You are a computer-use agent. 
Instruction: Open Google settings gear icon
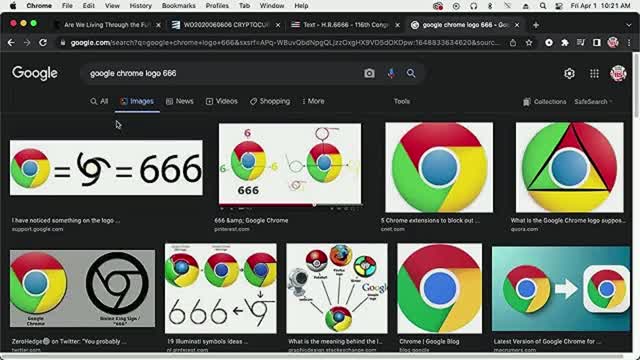click(569, 73)
